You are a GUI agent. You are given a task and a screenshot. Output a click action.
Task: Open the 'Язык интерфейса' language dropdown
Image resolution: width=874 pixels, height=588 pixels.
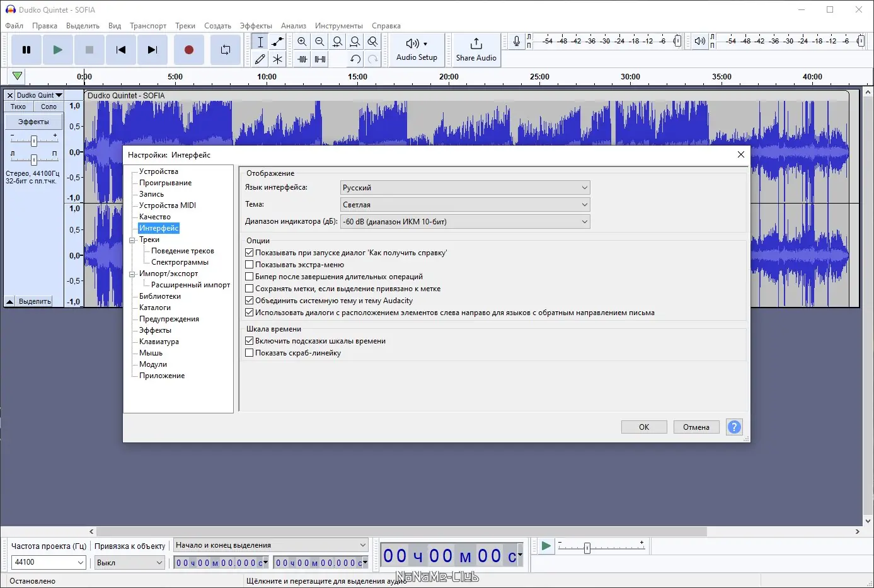pyautogui.click(x=465, y=188)
